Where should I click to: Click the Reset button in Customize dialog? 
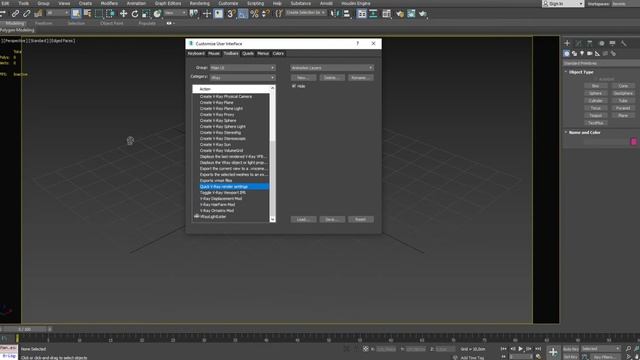coord(360,220)
